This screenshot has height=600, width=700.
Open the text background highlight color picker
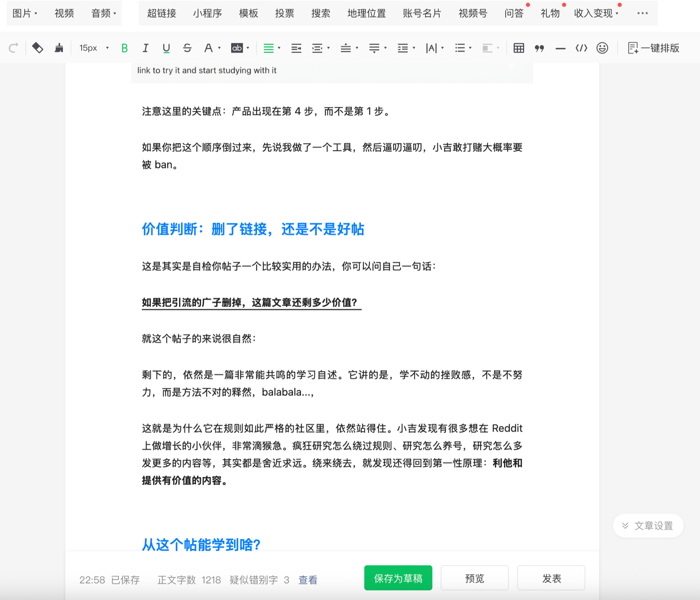(237, 48)
